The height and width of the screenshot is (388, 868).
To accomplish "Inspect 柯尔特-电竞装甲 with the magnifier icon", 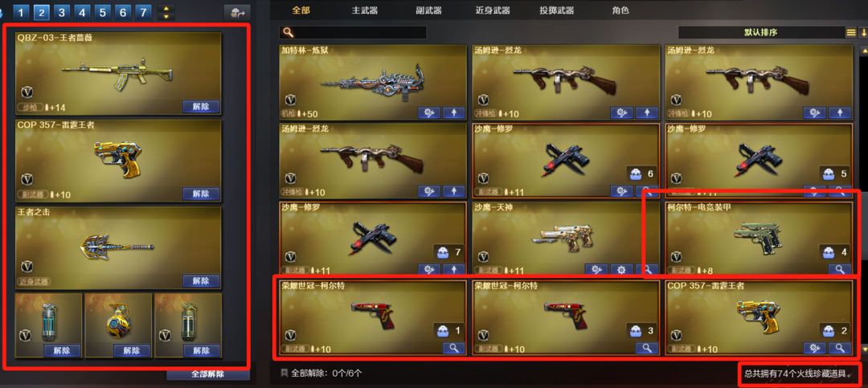I will [840, 270].
